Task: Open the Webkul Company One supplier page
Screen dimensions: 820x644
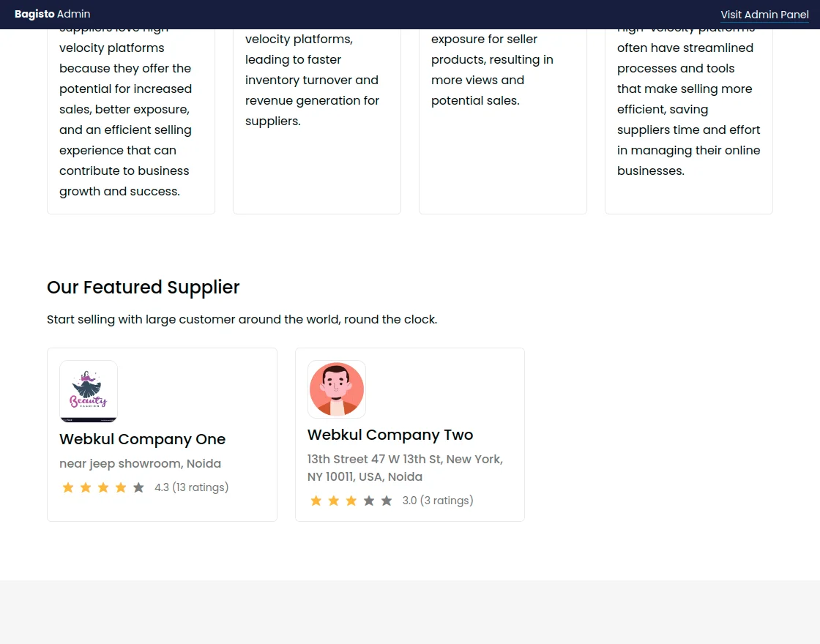Action: pyautogui.click(x=142, y=439)
